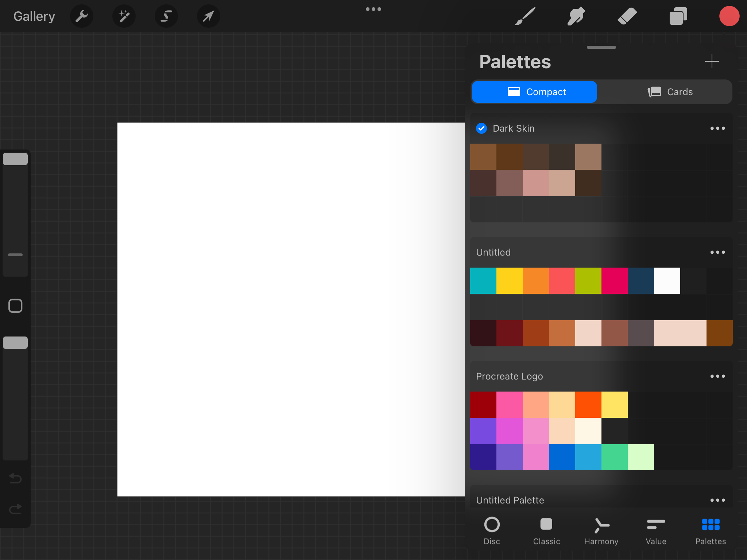Select the Paintbrush tool
The image size is (747, 560).
[525, 16]
